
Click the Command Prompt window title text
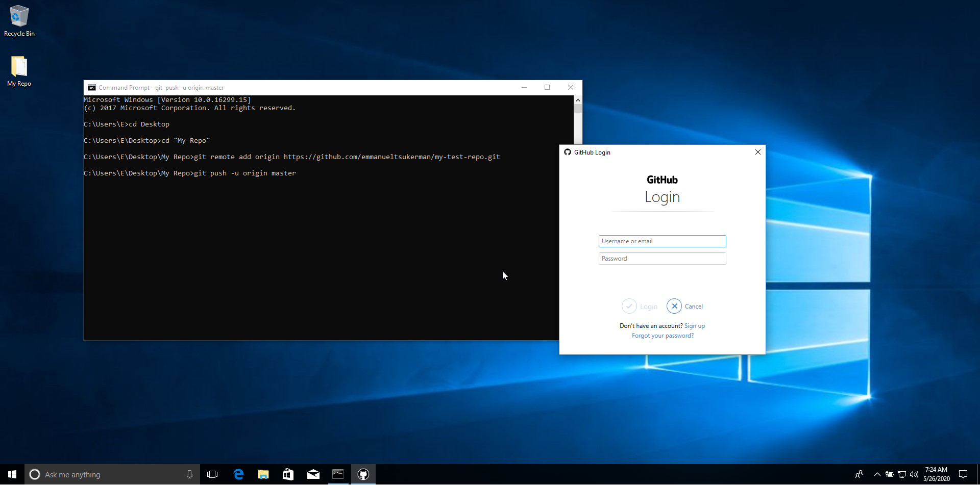tap(161, 88)
